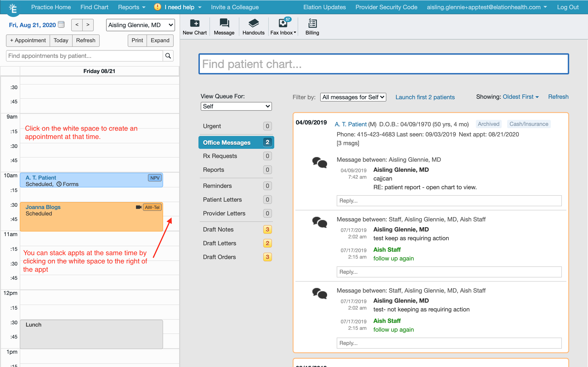
Task: Click the Billing icon
Action: tap(312, 26)
